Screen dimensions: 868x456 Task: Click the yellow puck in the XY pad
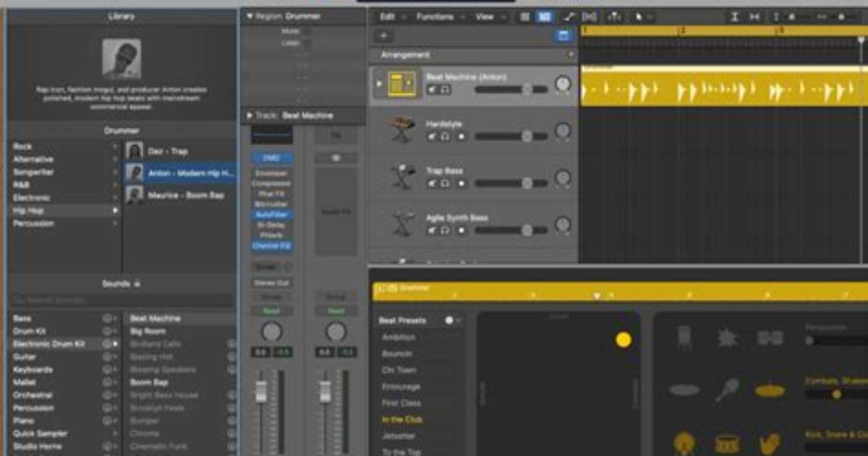pos(623,340)
